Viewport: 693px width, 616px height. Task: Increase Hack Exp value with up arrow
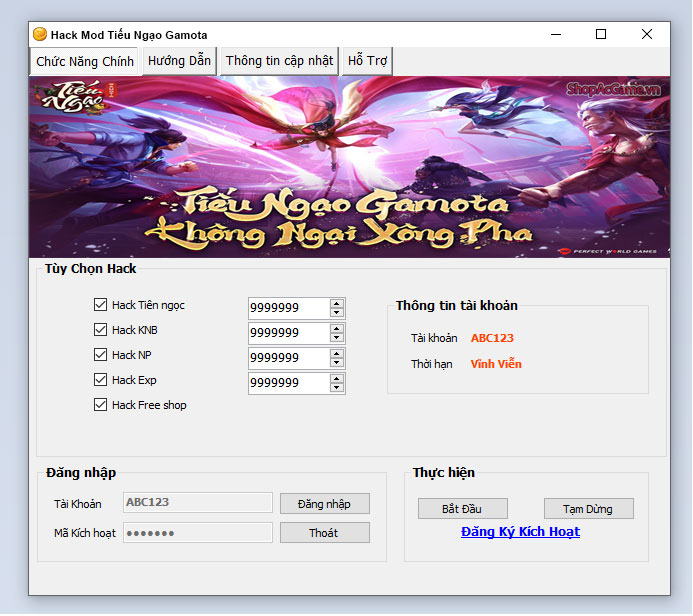pyautogui.click(x=337, y=379)
